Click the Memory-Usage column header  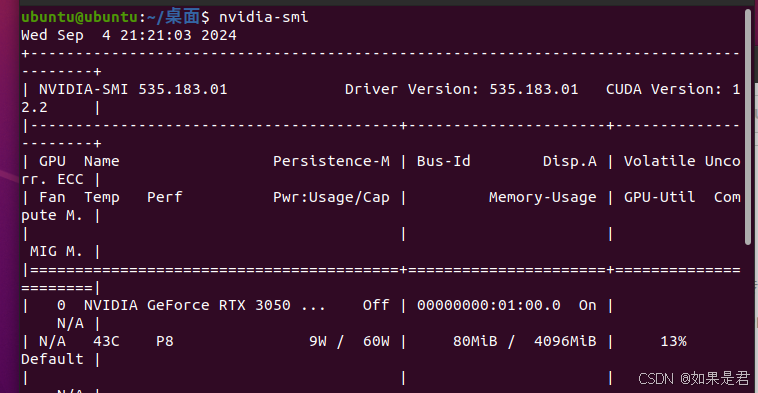(x=542, y=197)
